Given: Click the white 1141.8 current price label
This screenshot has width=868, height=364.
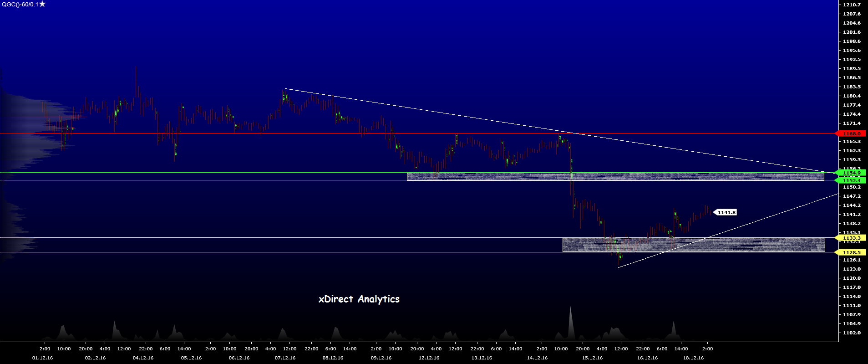Looking at the screenshot, I should pos(726,212).
